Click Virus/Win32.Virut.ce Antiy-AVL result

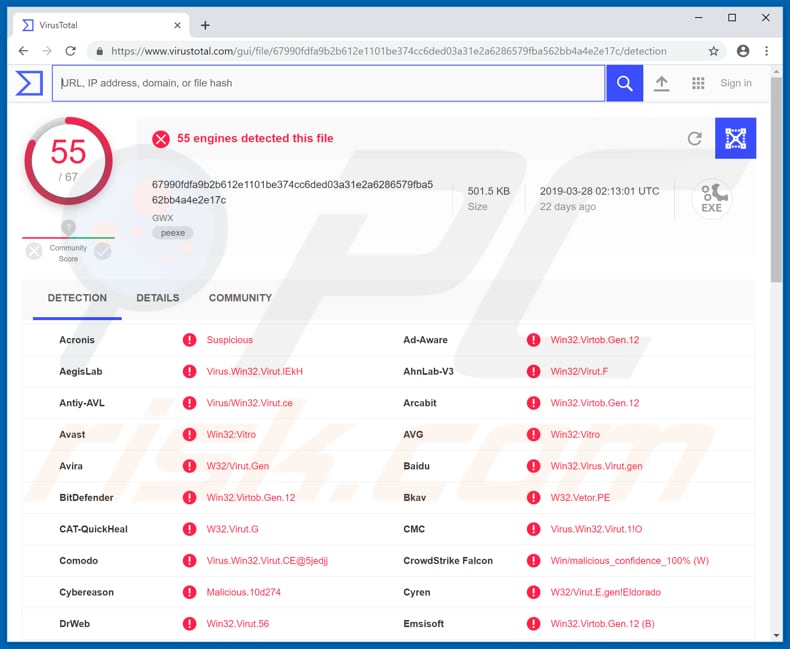[249, 403]
